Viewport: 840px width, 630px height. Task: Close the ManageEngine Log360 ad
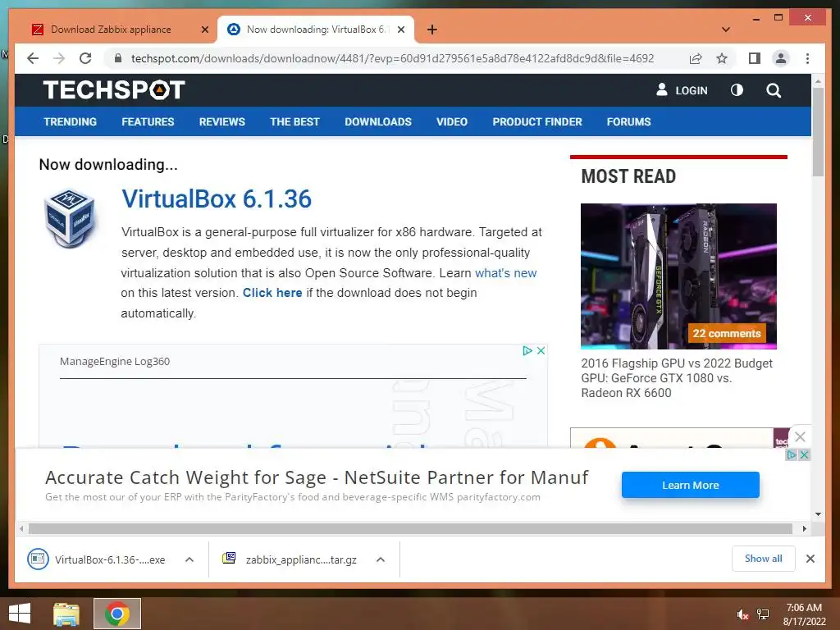[541, 350]
